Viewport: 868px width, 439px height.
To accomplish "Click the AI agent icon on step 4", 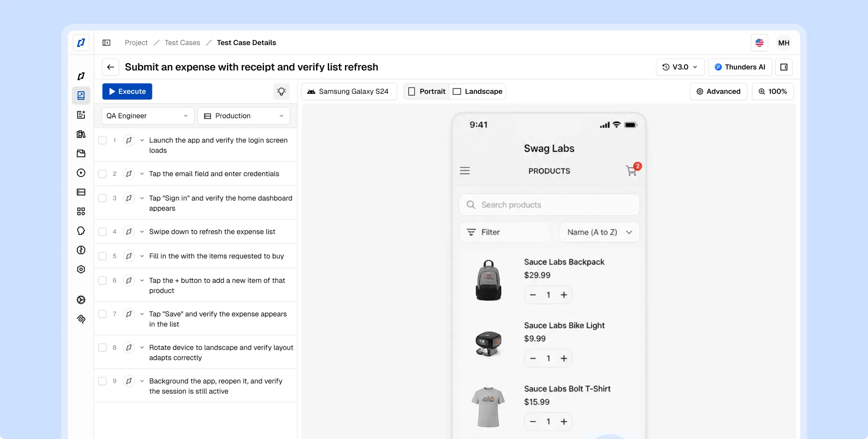I will point(129,232).
